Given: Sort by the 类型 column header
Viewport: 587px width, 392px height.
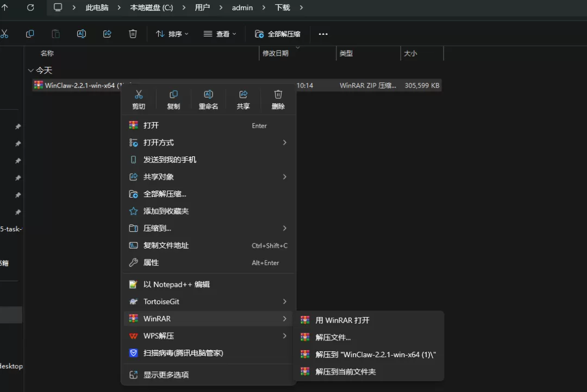Looking at the screenshot, I should pyautogui.click(x=346, y=53).
